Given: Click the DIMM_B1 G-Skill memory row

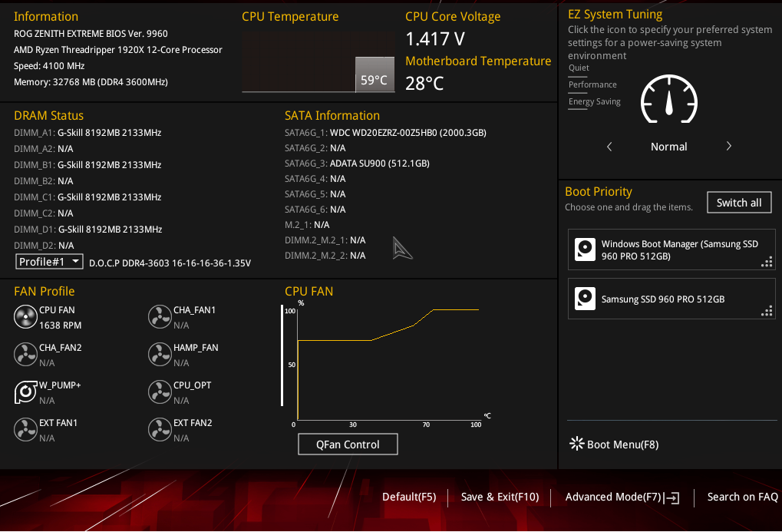Looking at the screenshot, I should pyautogui.click(x=87, y=165).
